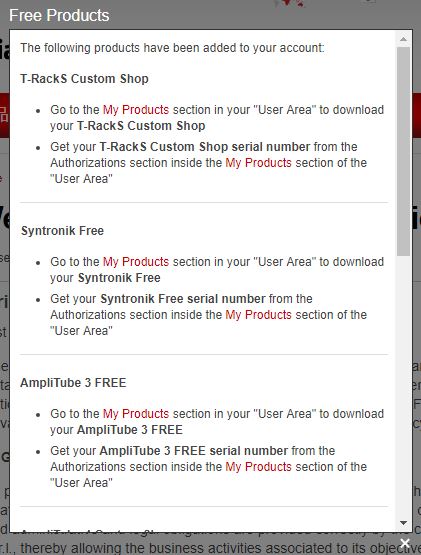Click bold 'Syntronik Free serial number' text

tap(183, 298)
